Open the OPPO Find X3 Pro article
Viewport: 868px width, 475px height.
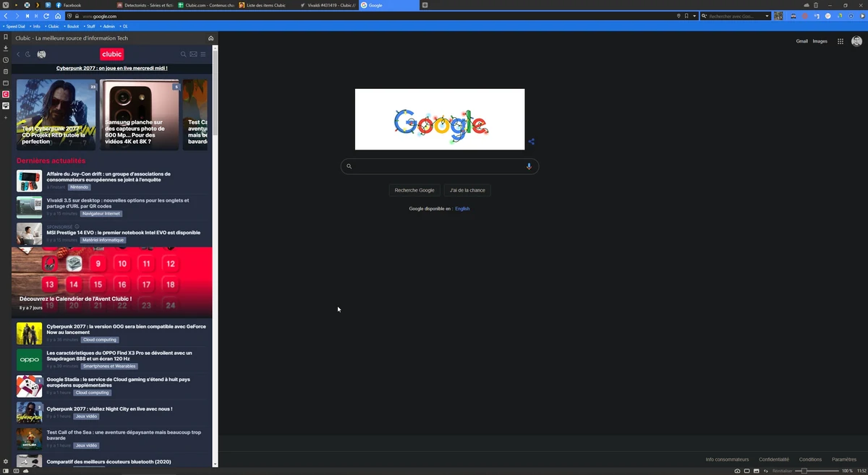(119, 356)
